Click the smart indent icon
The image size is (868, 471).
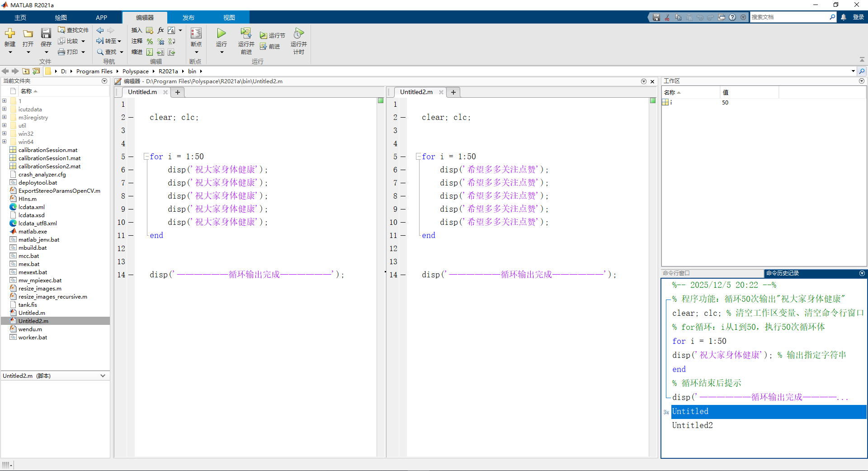pyautogui.click(x=150, y=52)
